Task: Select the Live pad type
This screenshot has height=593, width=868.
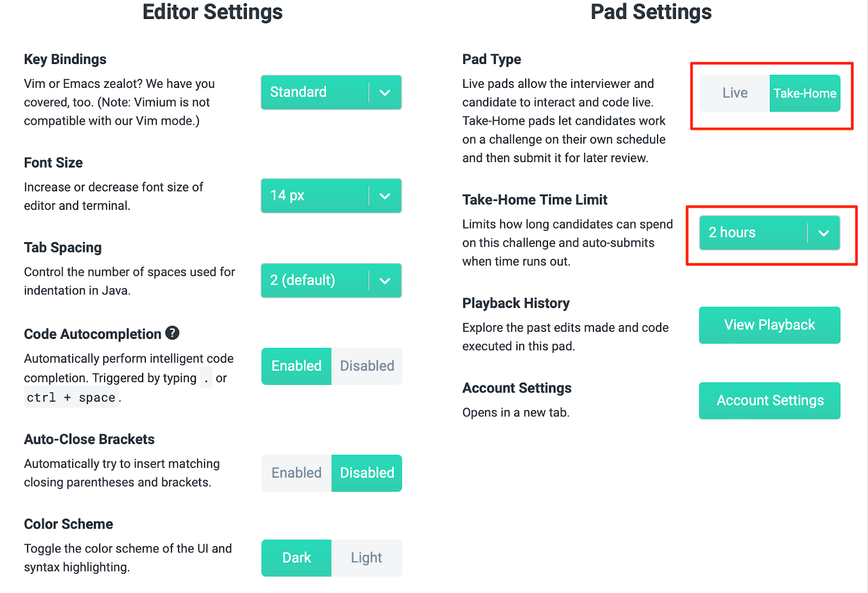Action: [x=735, y=93]
